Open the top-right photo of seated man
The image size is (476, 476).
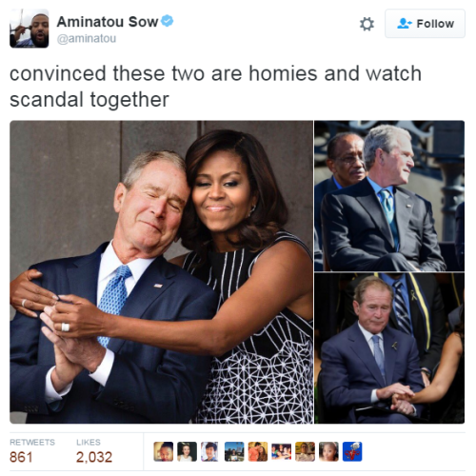389,195
